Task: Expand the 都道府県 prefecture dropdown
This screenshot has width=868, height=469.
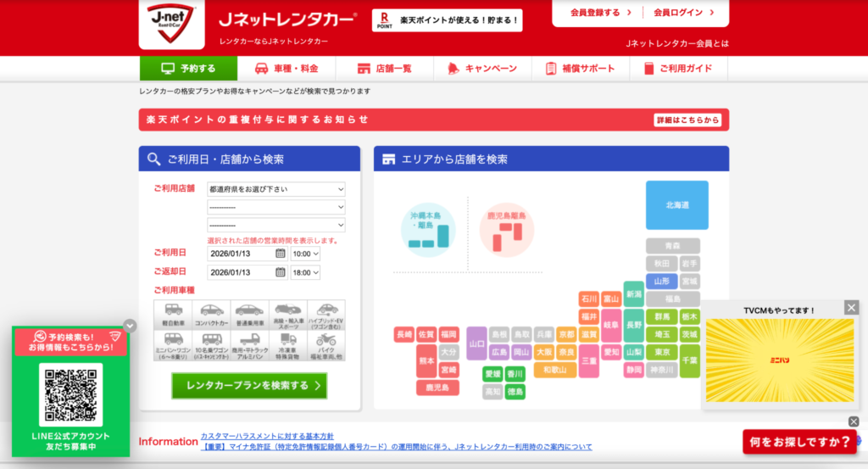Action: (x=276, y=189)
